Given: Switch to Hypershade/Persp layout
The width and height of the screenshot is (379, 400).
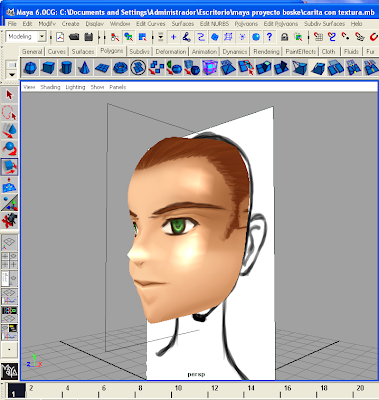Looking at the screenshot, I should [x=9, y=314].
